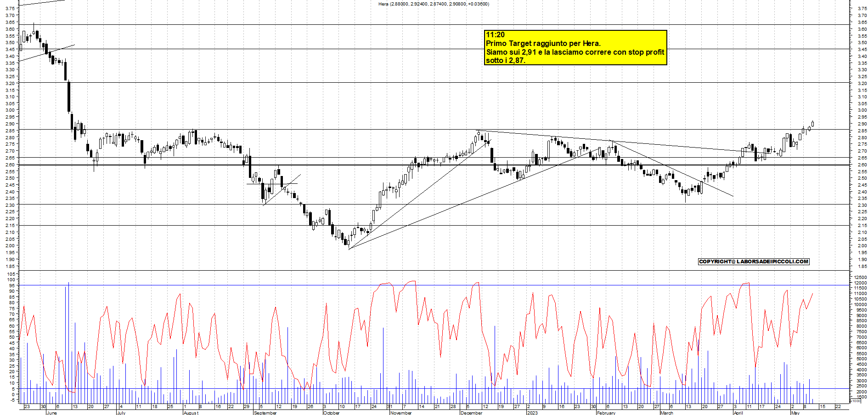Viewport: 868px width, 415px height.
Task: Click the 12500 volume scale value
Action: pyautogui.click(x=860, y=277)
